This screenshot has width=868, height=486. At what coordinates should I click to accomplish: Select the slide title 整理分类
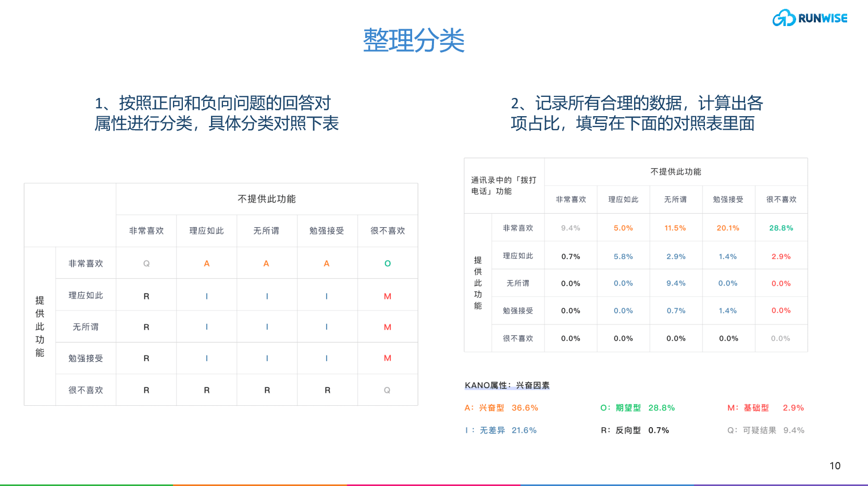[x=414, y=40]
